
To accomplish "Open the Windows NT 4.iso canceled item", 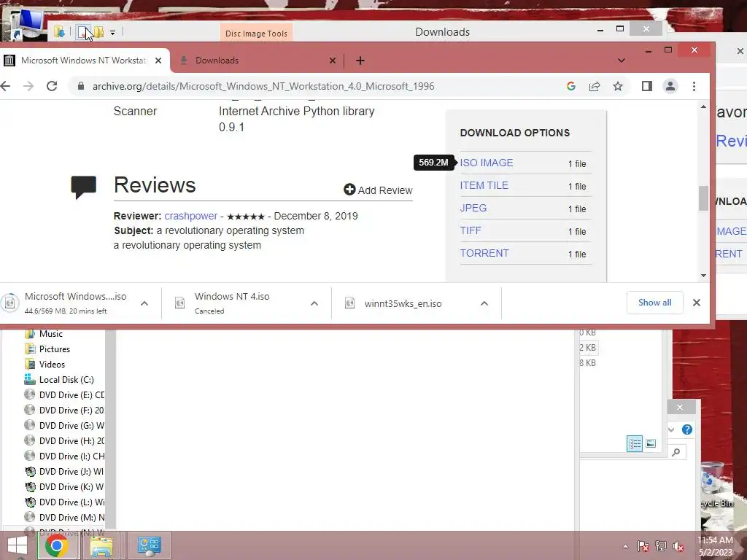I will click(x=231, y=303).
